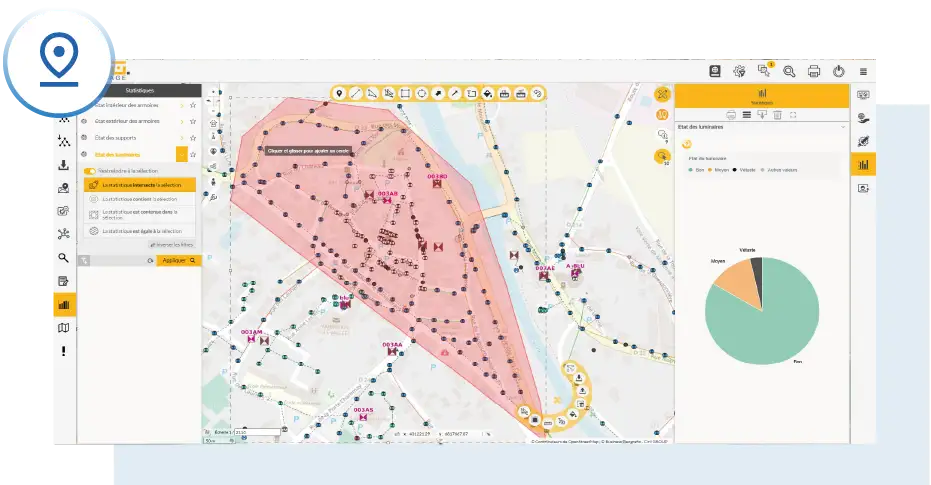Select the point marker drawing tool

[x=340, y=93]
